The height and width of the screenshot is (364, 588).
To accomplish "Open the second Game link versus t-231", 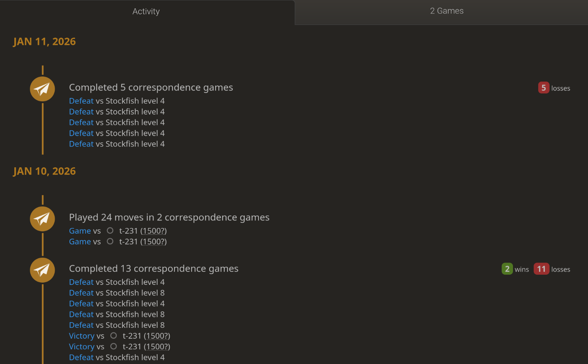I will [80, 242].
